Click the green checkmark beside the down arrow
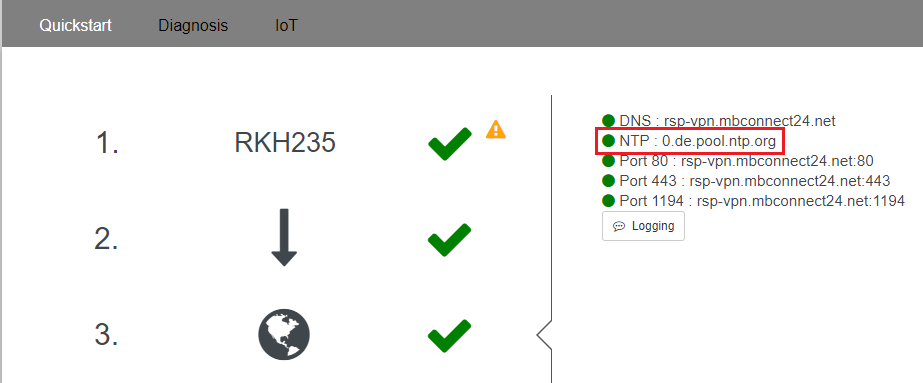923x383 pixels. [450, 240]
